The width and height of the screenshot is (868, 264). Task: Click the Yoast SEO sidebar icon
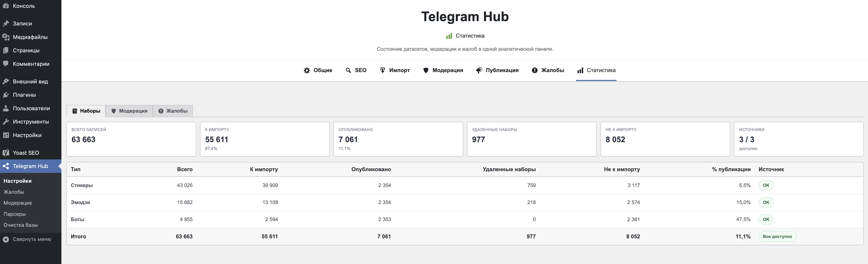pos(6,153)
